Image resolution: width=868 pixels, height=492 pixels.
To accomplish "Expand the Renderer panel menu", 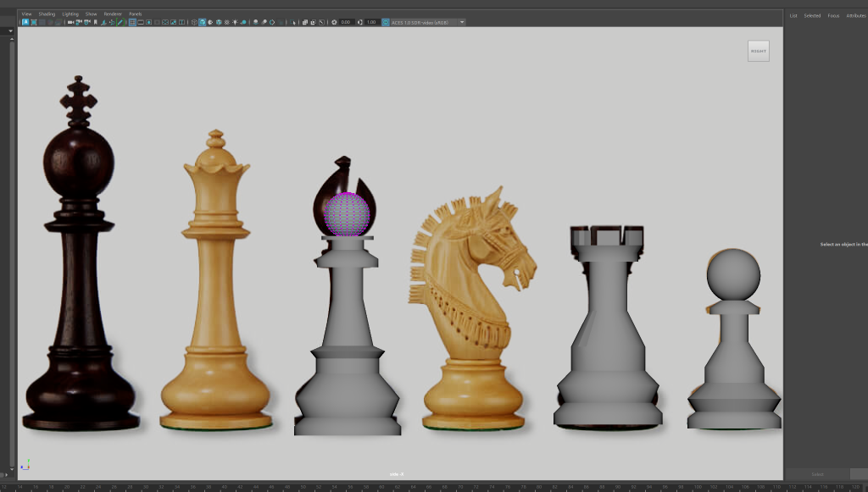I will pos(113,14).
